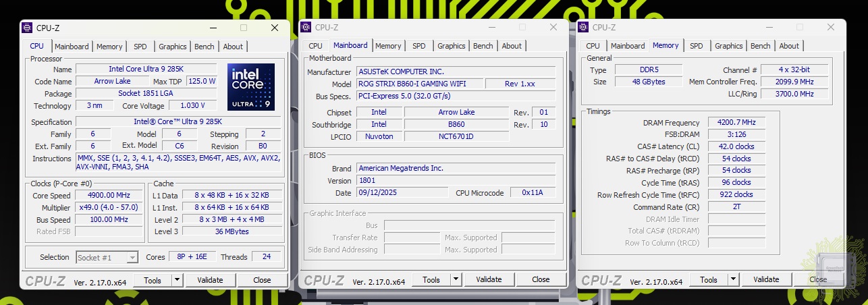Click the CPU-Z app icon in the Memory window title bar
The width and height of the screenshot is (868, 305).
point(585,27)
